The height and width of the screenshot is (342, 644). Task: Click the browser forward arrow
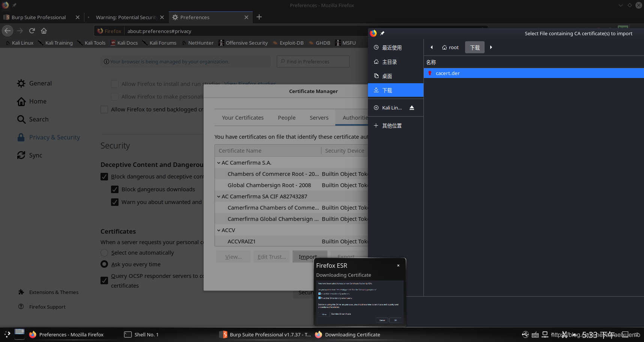(x=20, y=31)
